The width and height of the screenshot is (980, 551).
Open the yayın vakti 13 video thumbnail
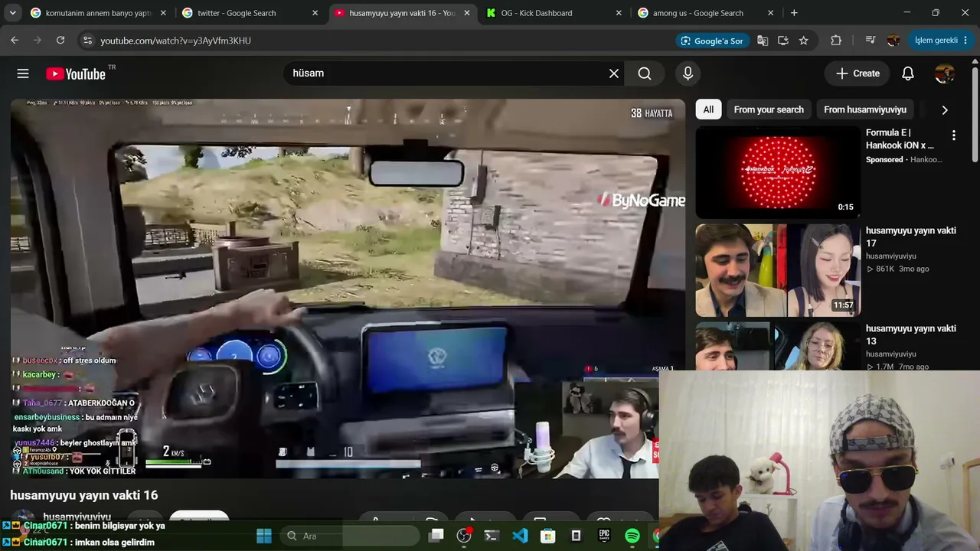click(x=778, y=346)
